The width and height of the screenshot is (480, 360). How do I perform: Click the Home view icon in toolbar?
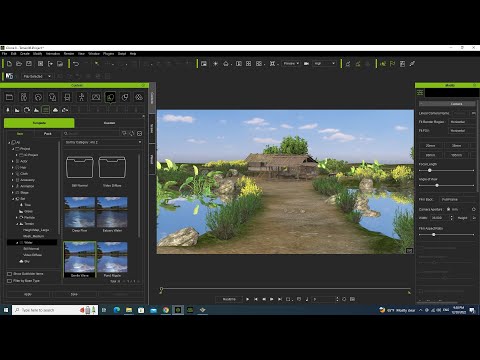(x=226, y=64)
